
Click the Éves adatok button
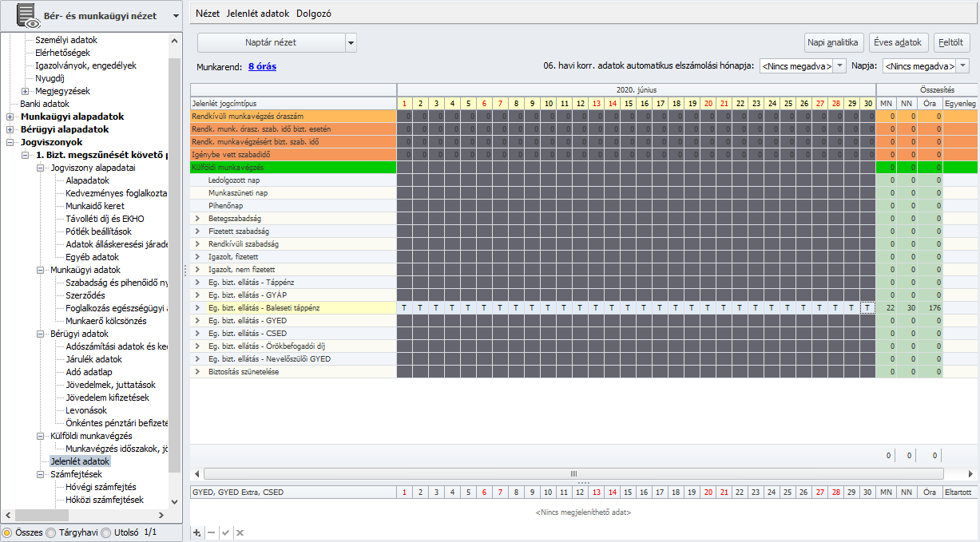[899, 43]
